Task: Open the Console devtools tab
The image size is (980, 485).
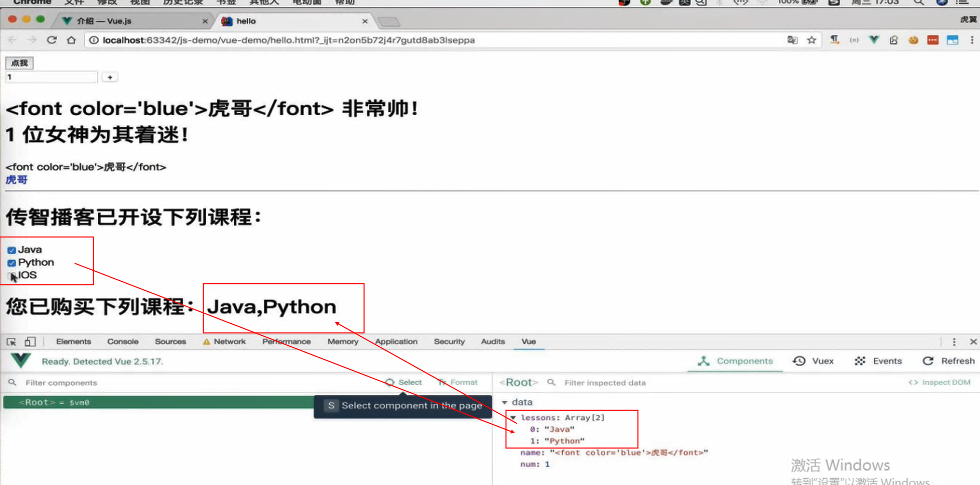Action: (122, 341)
